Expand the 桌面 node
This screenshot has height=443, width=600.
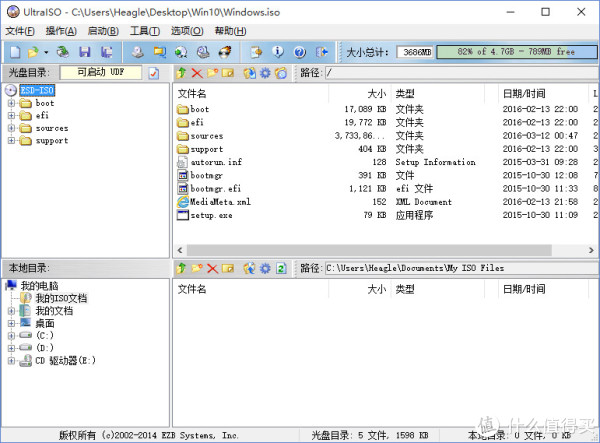point(11,323)
